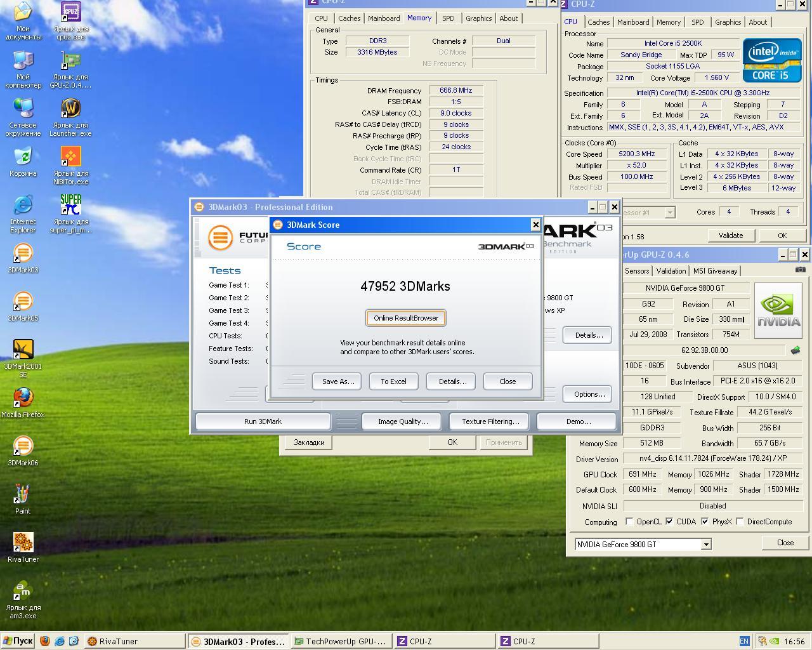Viewport: 812px width, 650px height.
Task: Click the Online ResultBrowser button
Action: pos(406,318)
